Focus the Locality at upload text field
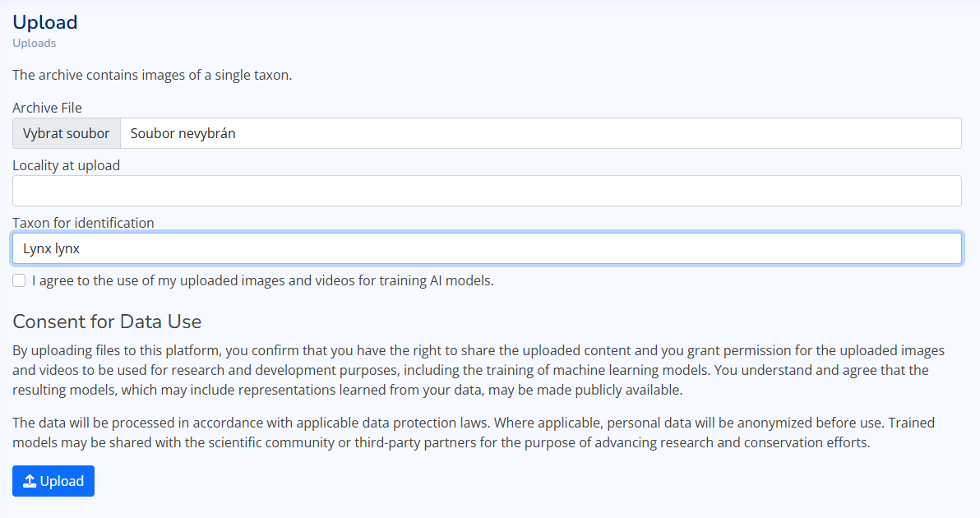Screen dimensions: 980x518 [487, 191]
